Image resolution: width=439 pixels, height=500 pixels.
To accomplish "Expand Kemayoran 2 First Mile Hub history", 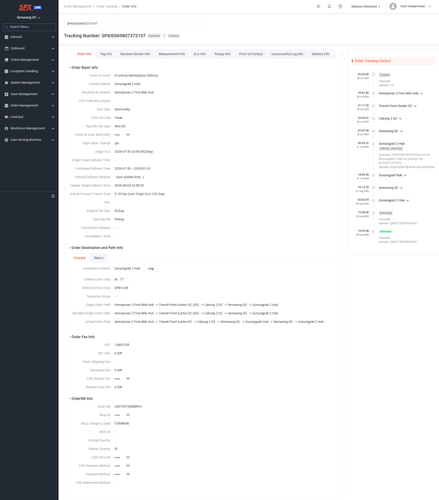I will click(422, 93).
